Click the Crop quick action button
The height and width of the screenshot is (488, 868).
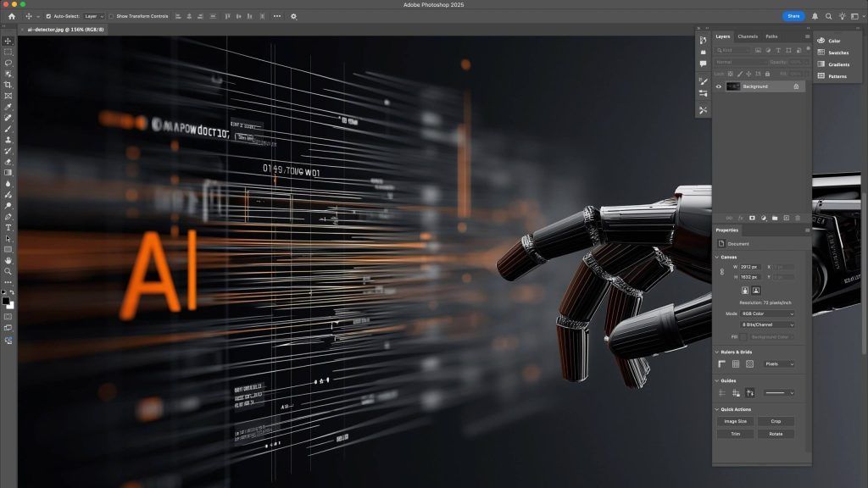[776, 422]
